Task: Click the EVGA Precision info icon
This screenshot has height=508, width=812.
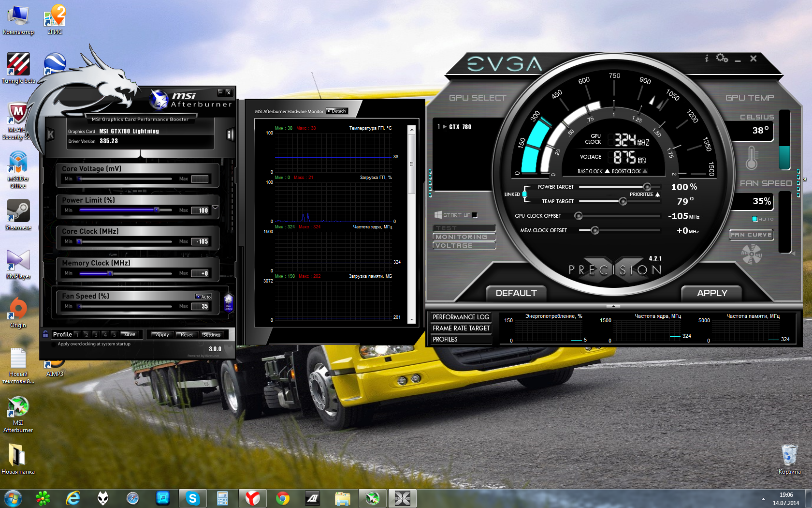Action: 707,59
